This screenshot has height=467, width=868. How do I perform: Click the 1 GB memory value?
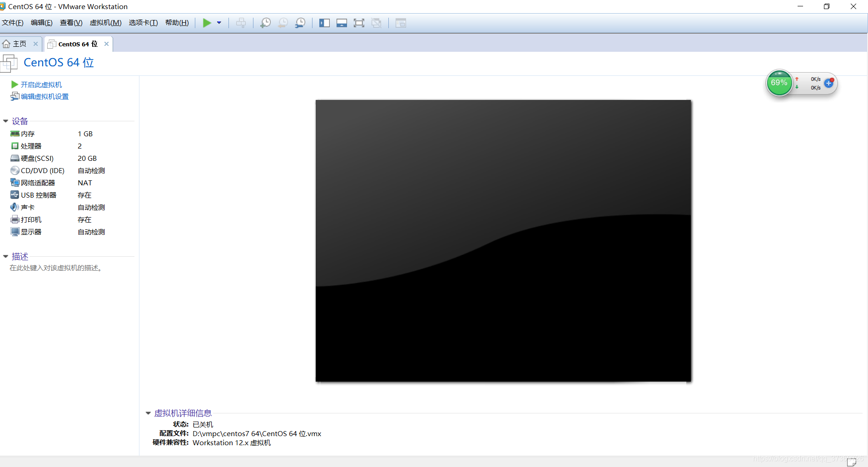pyautogui.click(x=85, y=134)
